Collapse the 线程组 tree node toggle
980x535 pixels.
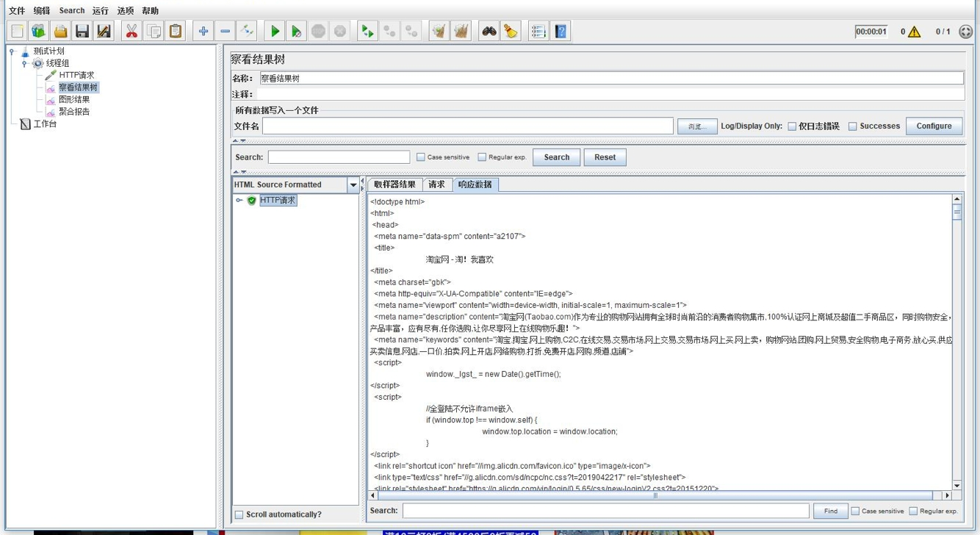[x=24, y=64]
